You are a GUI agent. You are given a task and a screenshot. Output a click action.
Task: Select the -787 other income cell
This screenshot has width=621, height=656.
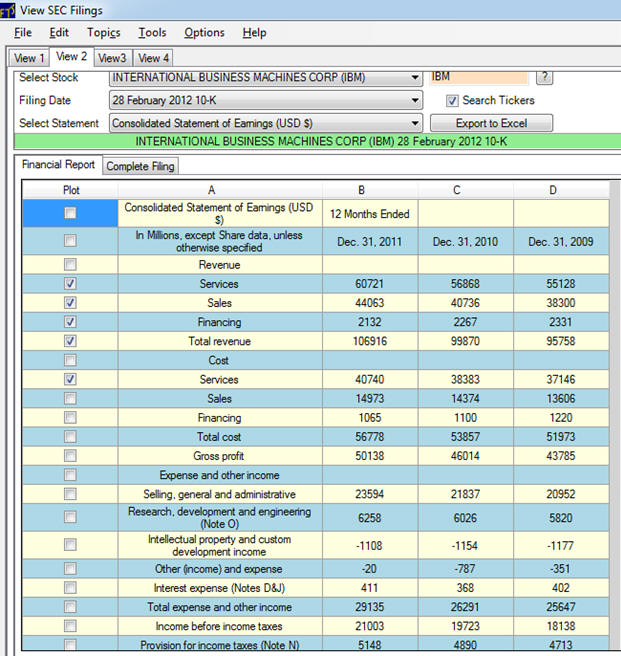(x=465, y=569)
